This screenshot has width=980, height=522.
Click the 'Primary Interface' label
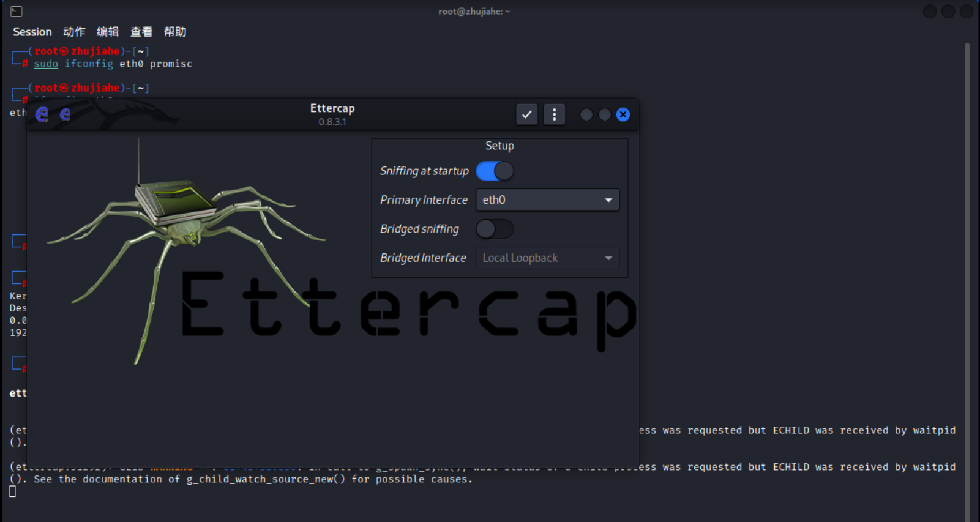pos(424,200)
